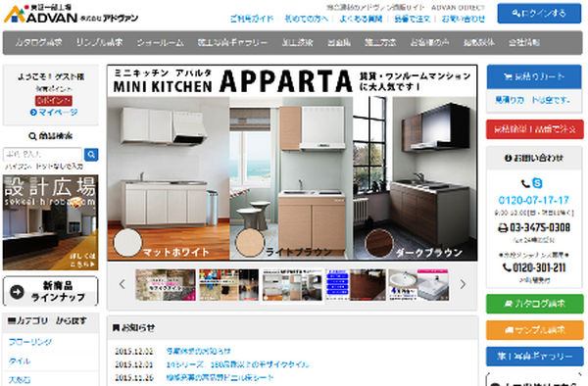Click the APPARTA mini kitchen banner title

[286, 81]
